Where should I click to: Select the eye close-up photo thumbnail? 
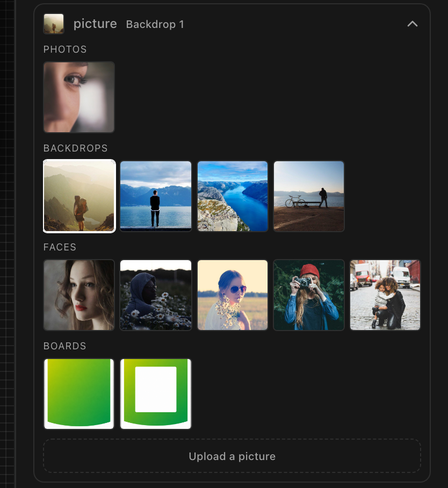coord(79,97)
